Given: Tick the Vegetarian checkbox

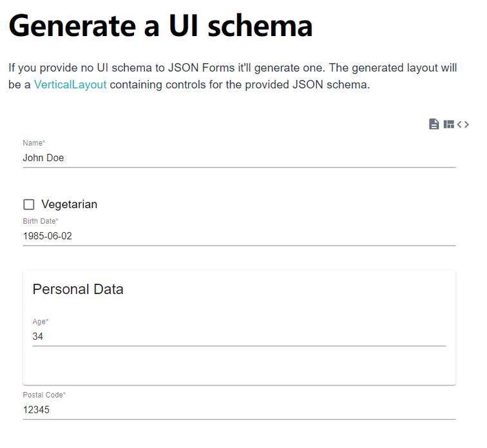Looking at the screenshot, I should click(29, 204).
